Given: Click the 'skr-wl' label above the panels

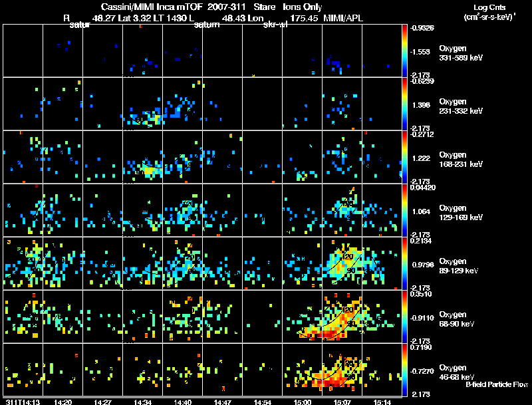Looking at the screenshot, I should 275,25.
